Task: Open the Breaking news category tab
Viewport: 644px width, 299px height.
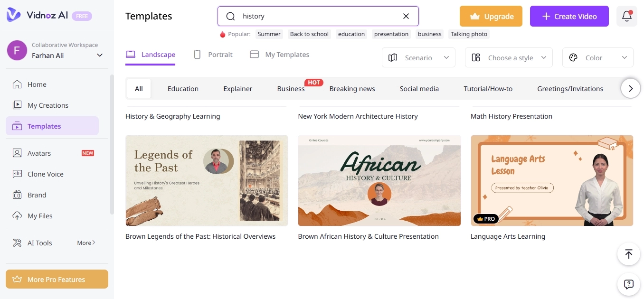Action: [352, 89]
